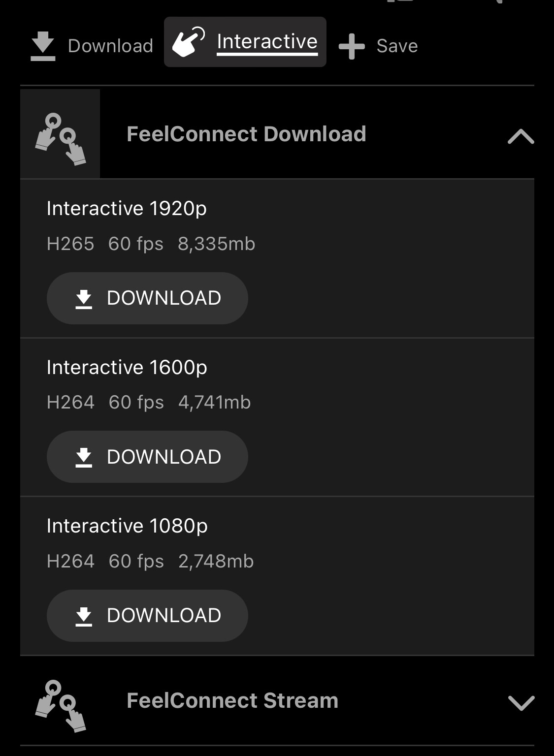Click the download arrow icon in top tabs
Image resolution: width=554 pixels, height=756 pixels.
click(43, 46)
